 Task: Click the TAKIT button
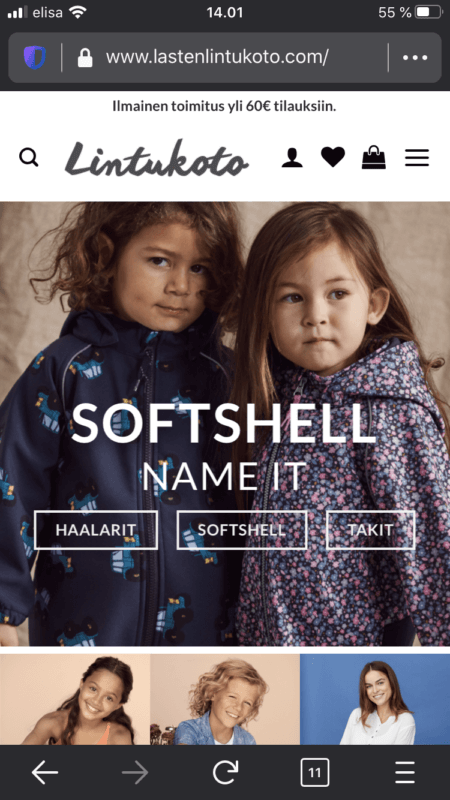tap(370, 530)
